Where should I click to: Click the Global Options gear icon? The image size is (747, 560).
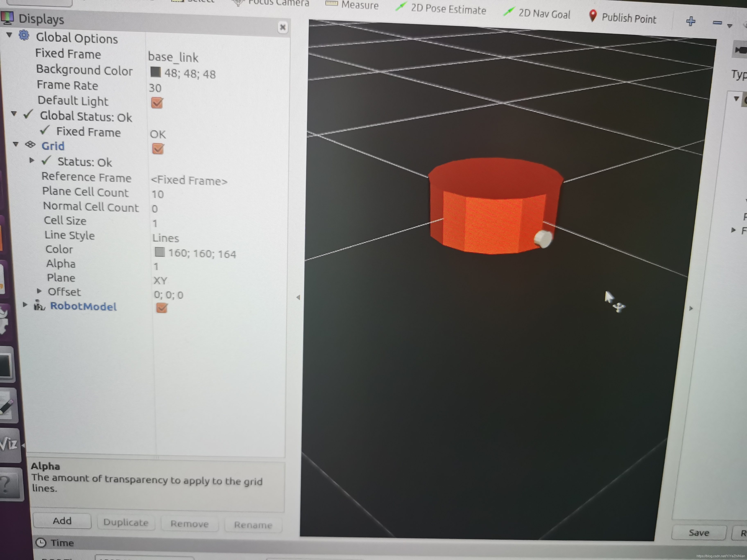point(24,35)
